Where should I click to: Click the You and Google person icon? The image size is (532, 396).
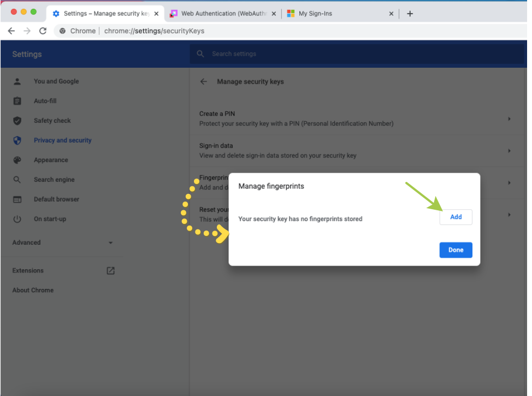[17, 81]
